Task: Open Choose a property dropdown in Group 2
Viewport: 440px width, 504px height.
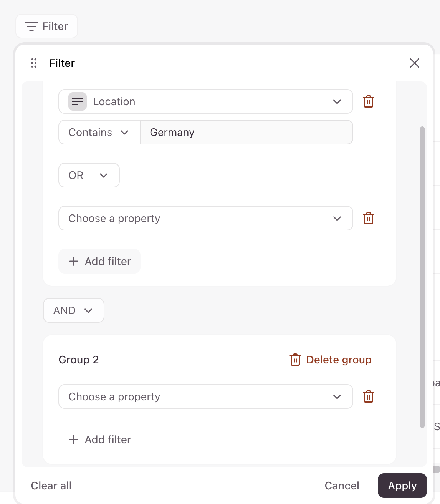Action: (205, 397)
